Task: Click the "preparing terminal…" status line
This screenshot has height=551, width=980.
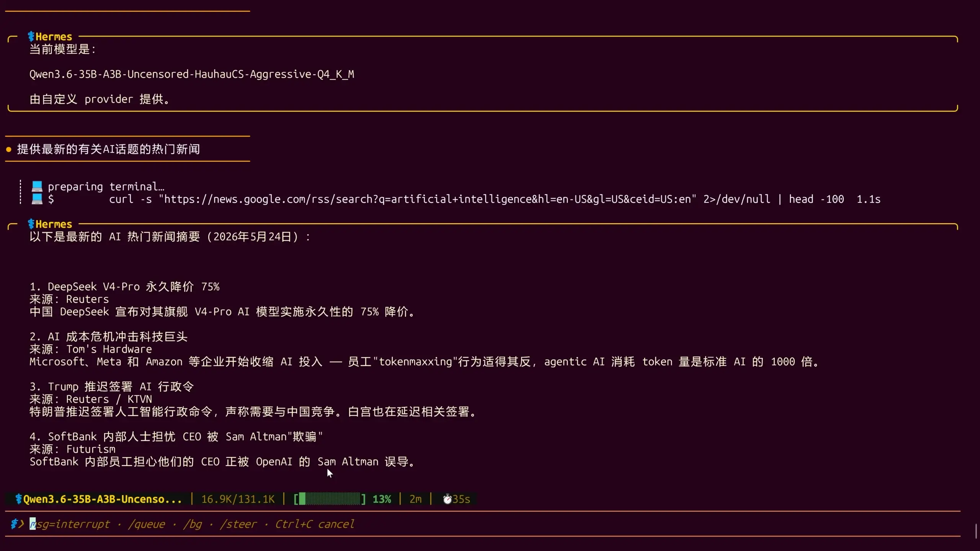Action: click(x=106, y=186)
